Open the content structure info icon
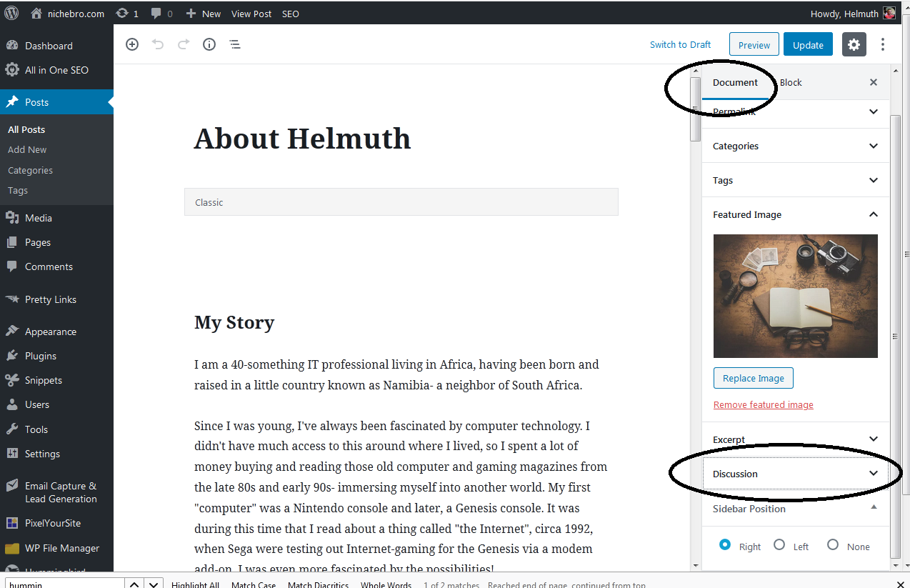Screen dimensions: 910x588 point(209,44)
